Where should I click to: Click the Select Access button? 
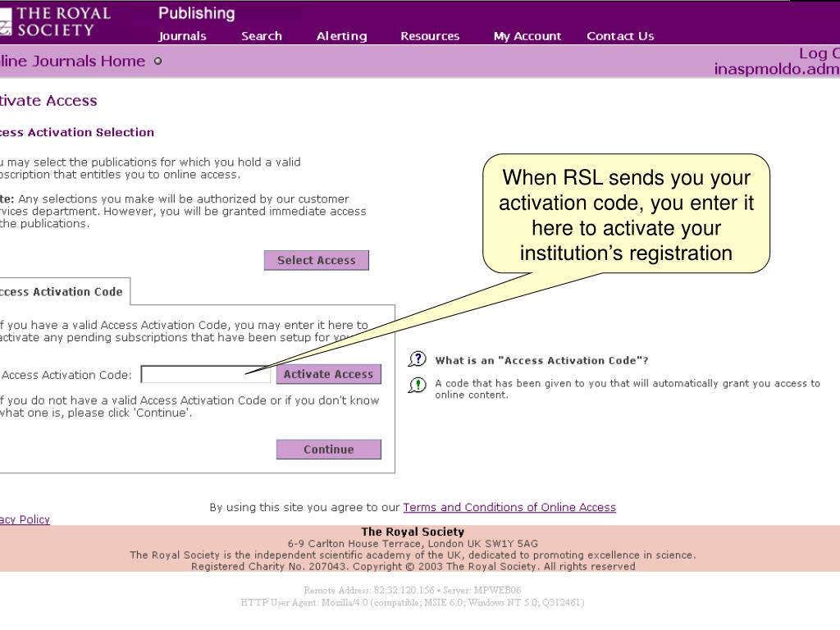(x=316, y=260)
